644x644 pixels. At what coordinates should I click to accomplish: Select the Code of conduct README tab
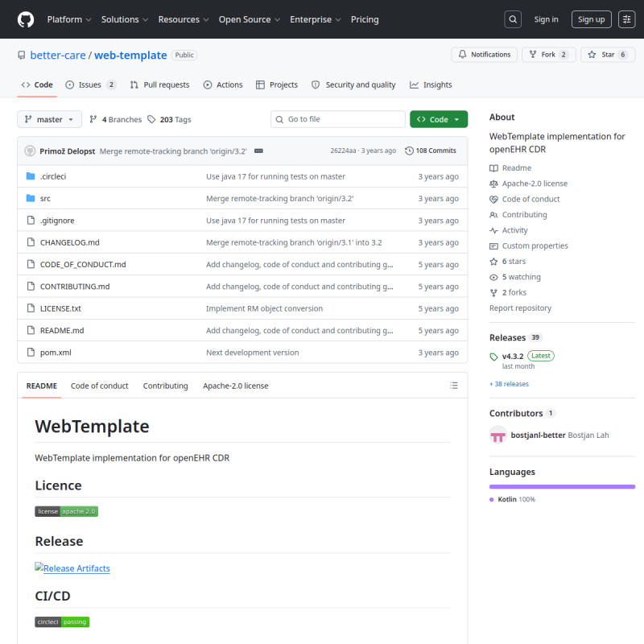[x=99, y=386]
